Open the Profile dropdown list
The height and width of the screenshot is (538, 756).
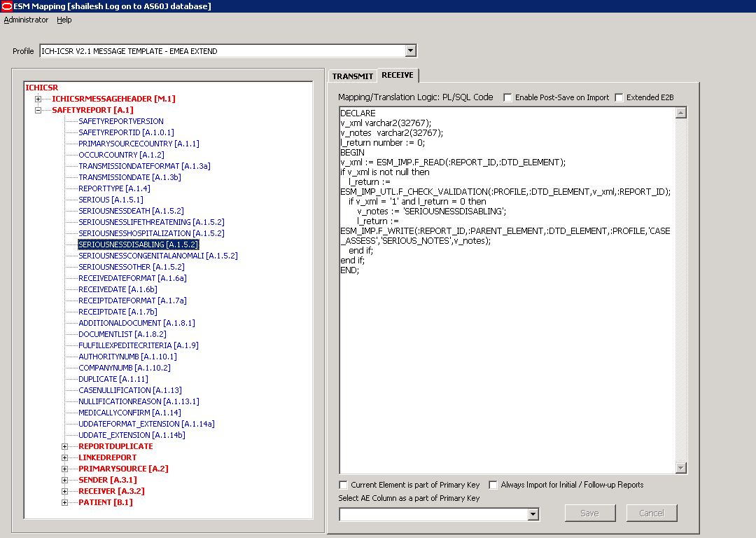pos(410,50)
